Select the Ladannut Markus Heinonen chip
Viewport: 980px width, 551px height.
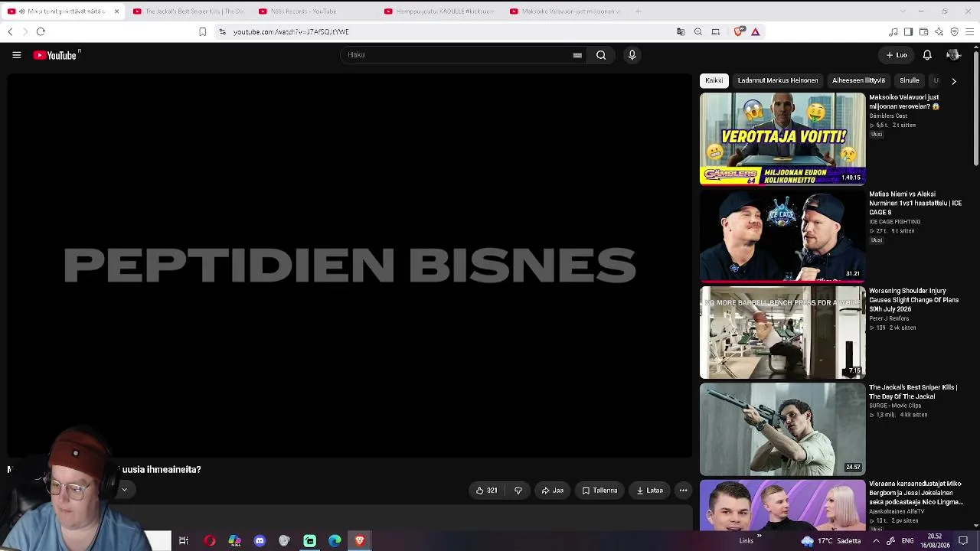tap(778, 80)
